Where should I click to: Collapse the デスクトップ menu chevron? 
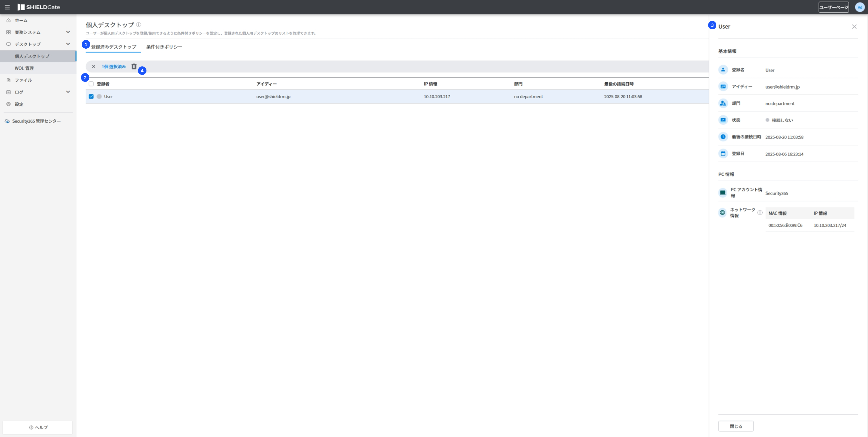click(x=68, y=44)
